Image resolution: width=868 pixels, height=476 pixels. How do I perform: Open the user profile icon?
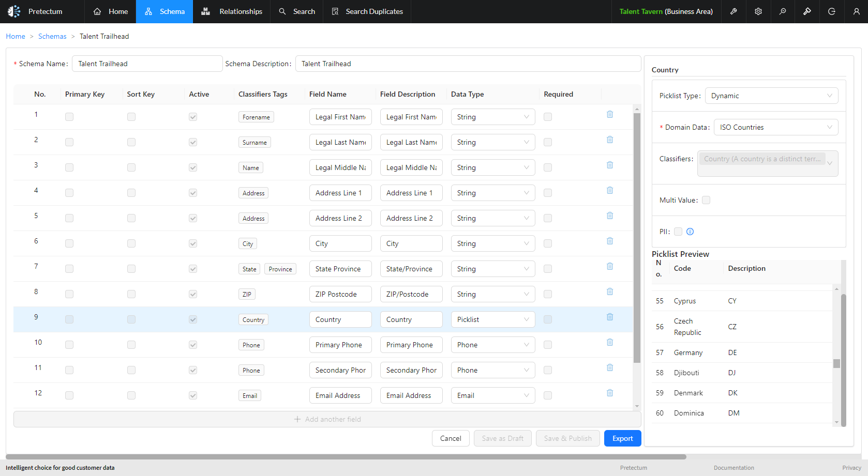point(856,11)
